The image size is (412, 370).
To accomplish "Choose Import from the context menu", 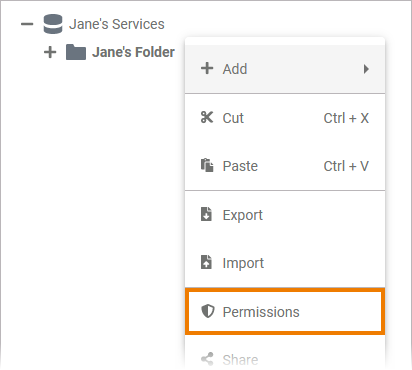I will [285, 263].
